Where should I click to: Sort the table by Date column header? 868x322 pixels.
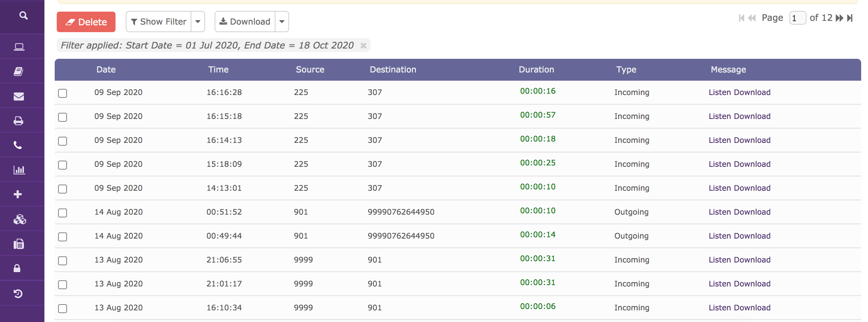click(x=106, y=70)
